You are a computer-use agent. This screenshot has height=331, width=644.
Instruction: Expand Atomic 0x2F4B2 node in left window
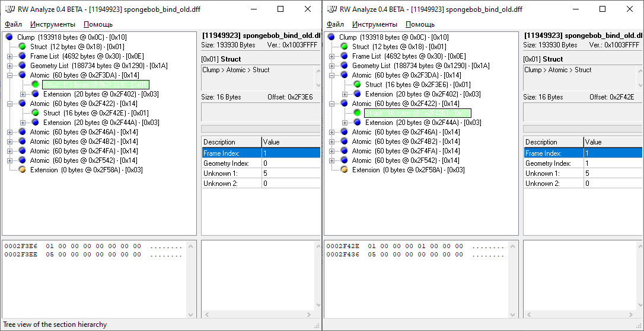(10, 141)
